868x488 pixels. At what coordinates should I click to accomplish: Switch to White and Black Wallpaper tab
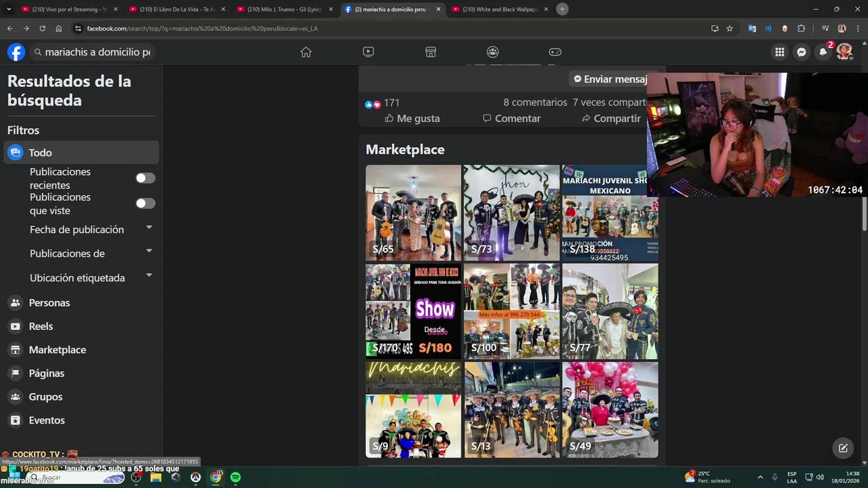click(500, 9)
